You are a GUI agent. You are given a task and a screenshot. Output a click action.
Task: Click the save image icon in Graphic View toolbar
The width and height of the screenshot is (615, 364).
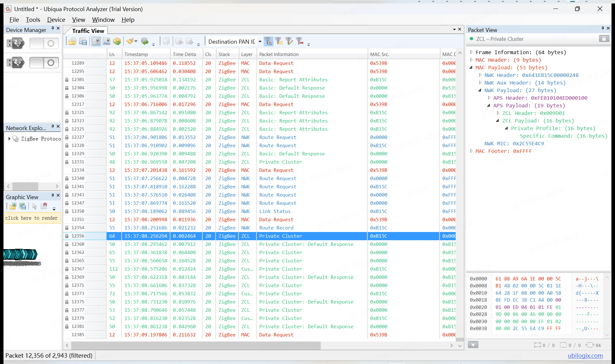pos(22,206)
